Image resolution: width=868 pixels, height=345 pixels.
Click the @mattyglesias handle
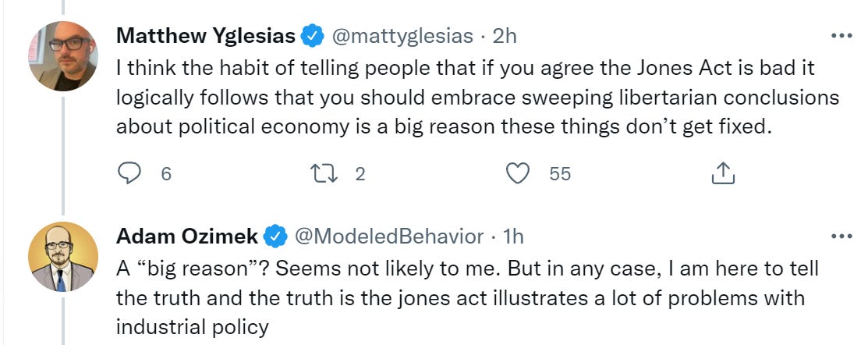tap(402, 36)
